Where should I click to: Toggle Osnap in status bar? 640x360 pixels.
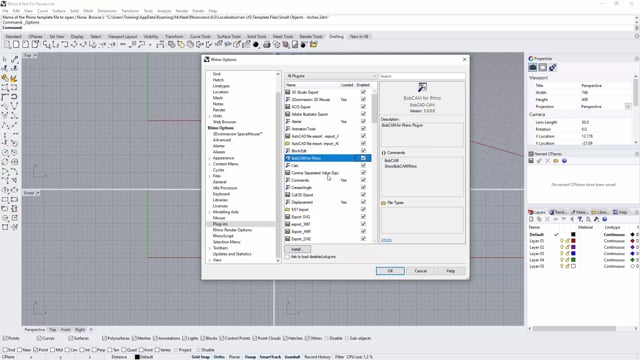pos(250,357)
